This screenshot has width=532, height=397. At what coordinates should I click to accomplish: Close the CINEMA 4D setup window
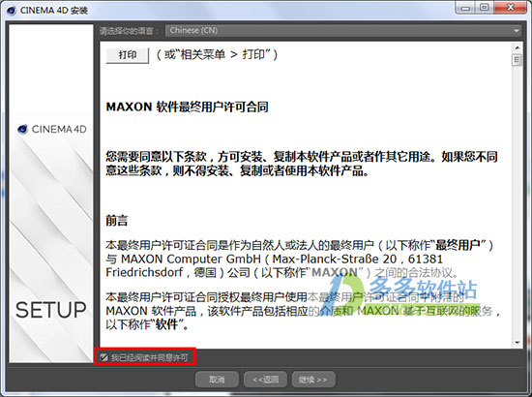click(x=510, y=8)
